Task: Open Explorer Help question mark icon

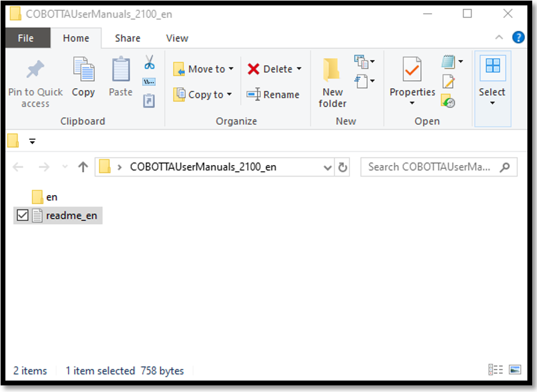Action: tap(518, 37)
